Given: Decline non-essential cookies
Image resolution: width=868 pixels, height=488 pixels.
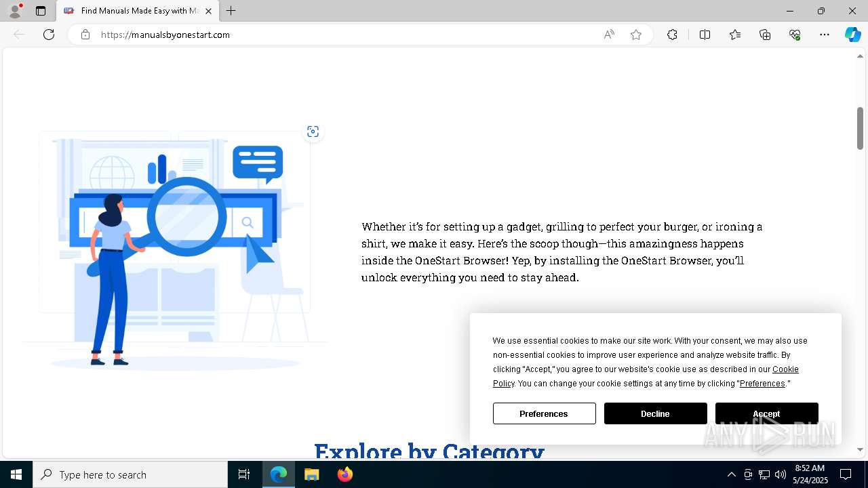Looking at the screenshot, I should click(656, 413).
